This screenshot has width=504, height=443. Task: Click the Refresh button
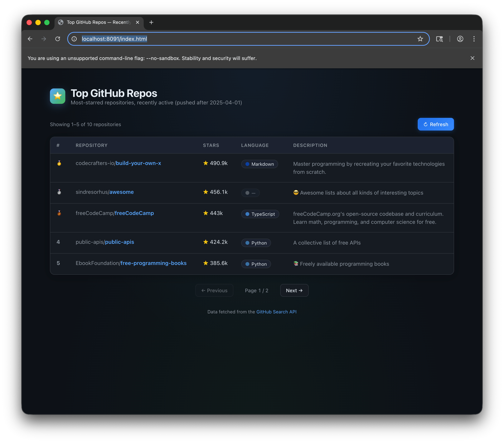[436, 124]
